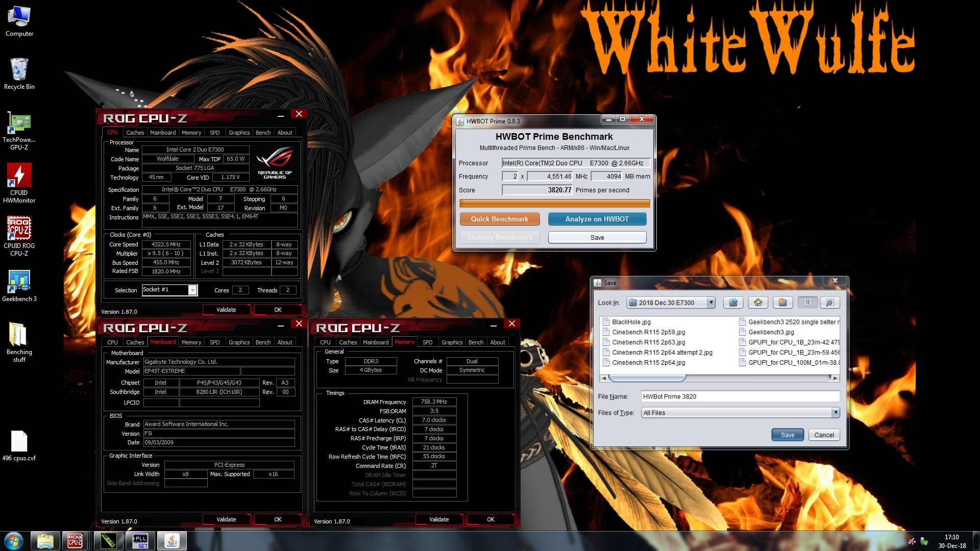Select Cinebench R115 2p64 attempt 2.jpg file
Viewport: 980px width, 551px height.
click(657, 353)
